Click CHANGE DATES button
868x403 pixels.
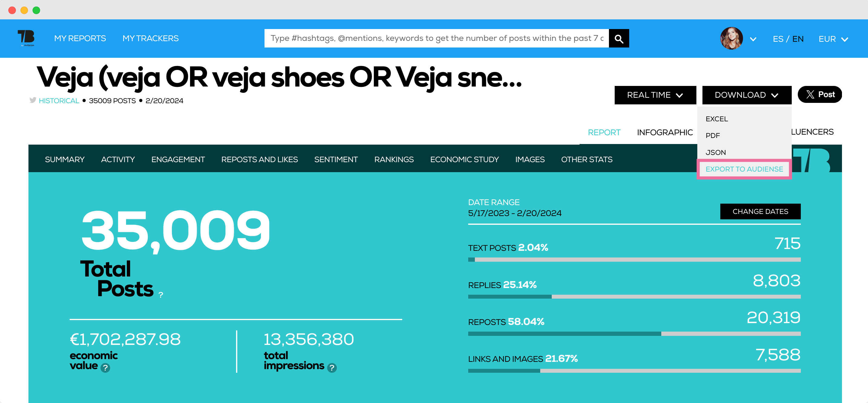point(761,211)
